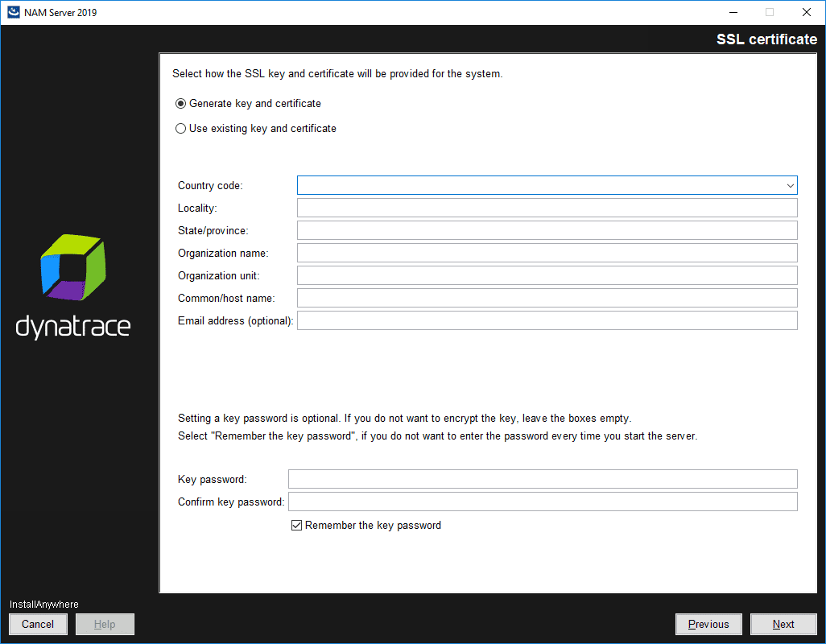The image size is (826, 644).
Task: Click the State/province input field
Action: pos(547,231)
